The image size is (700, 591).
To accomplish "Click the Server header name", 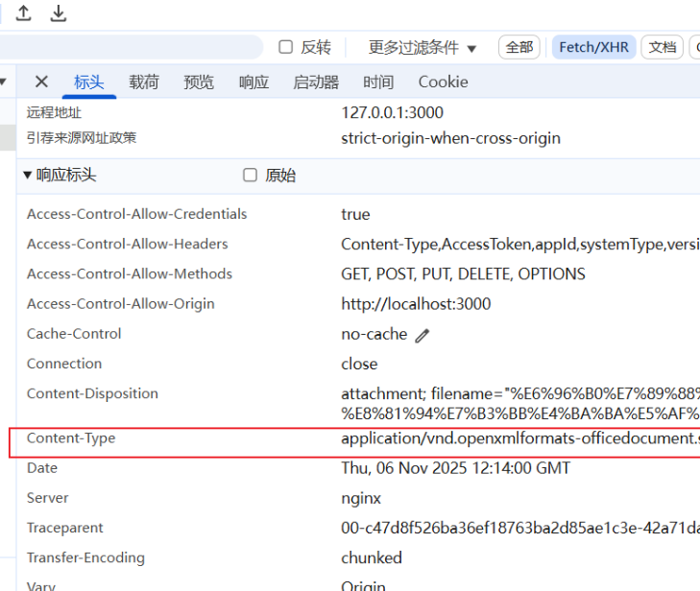I will 47,498.
